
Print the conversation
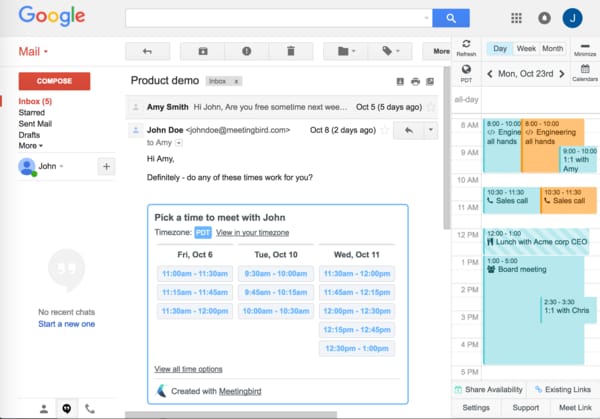415,82
